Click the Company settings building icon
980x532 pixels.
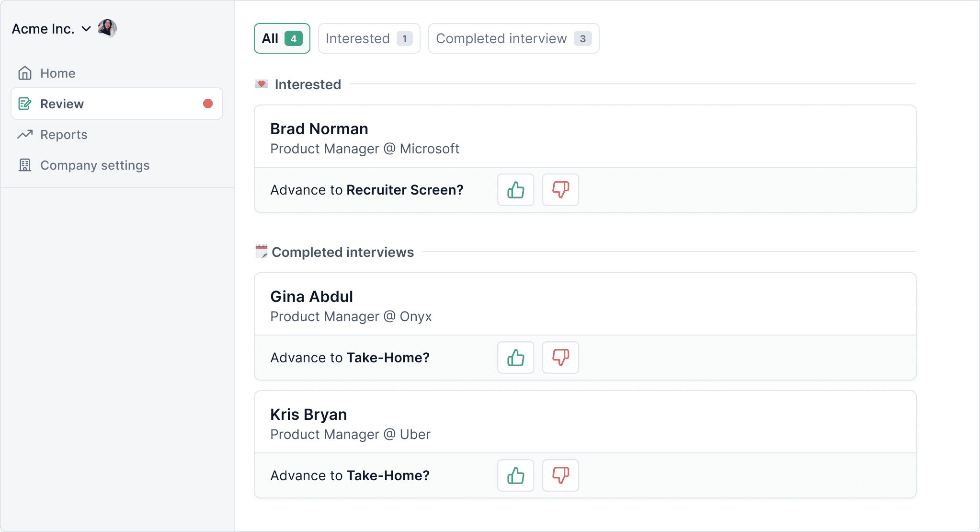tap(25, 165)
